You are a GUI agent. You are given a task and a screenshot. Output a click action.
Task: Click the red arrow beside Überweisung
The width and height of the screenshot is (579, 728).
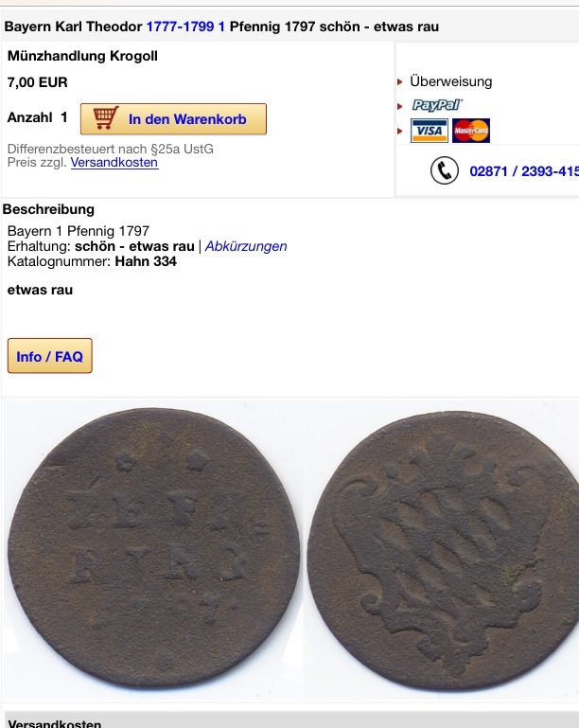[400, 82]
